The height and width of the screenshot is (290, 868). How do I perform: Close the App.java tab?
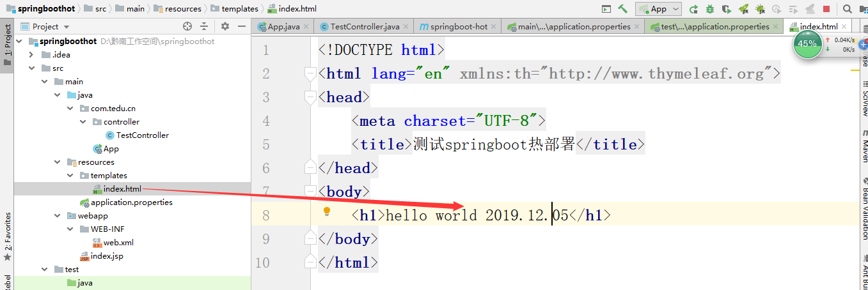tap(306, 27)
